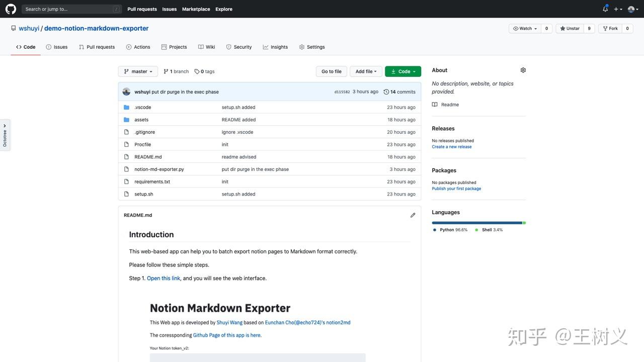Open the notion-md-exporter.py file
644x362 pixels.
159,169
